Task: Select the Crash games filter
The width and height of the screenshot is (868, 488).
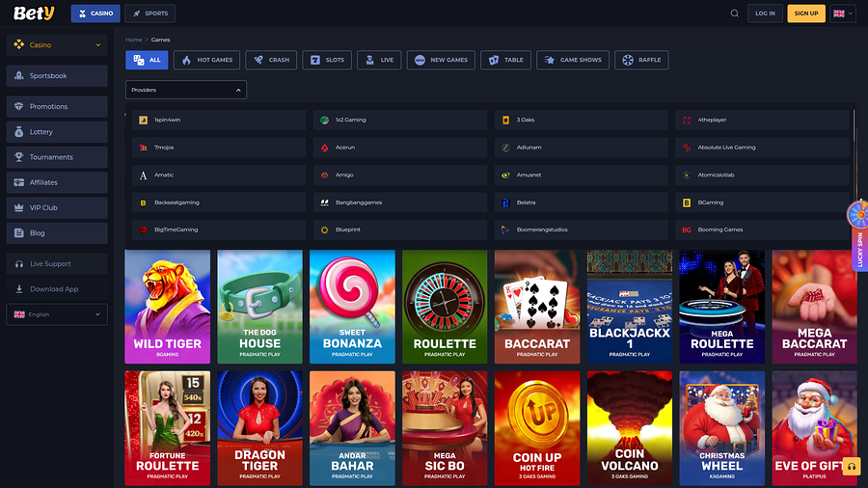Action: pyautogui.click(x=271, y=60)
